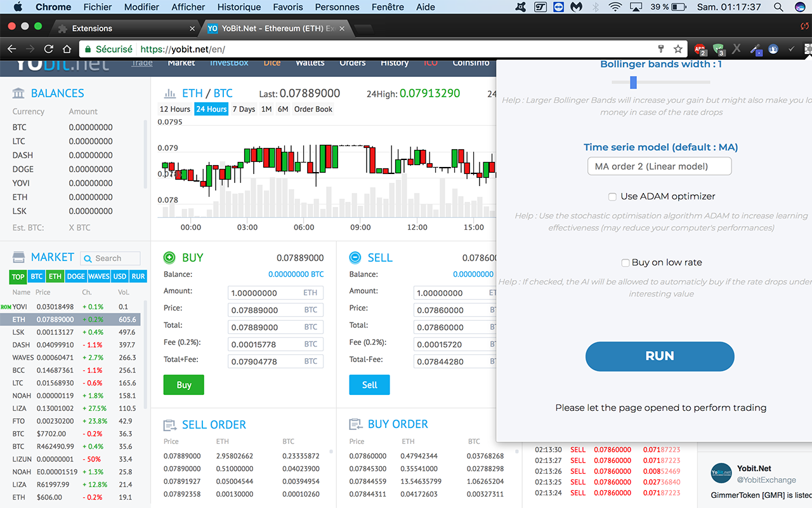Click the Adblock Plus extension icon
Screen dimensions: 812x508
tap(700, 49)
